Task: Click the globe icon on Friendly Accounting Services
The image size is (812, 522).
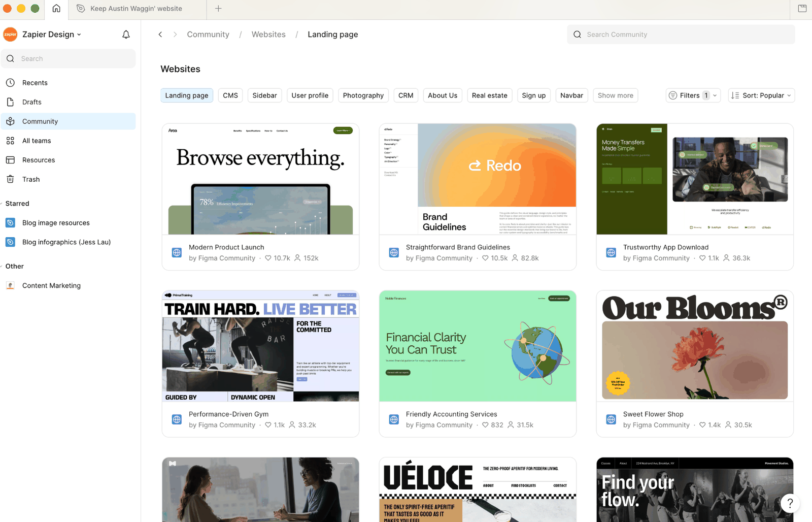Action: click(x=394, y=419)
